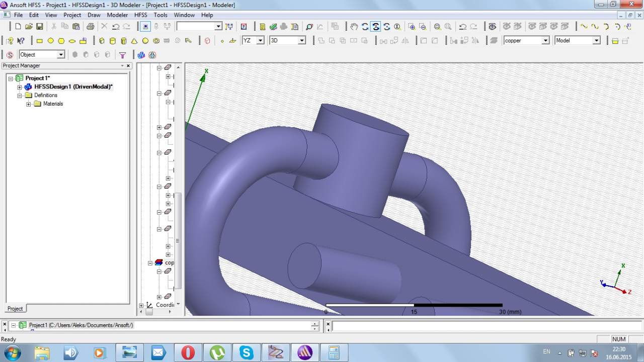The width and height of the screenshot is (644, 362).
Task: Click the Draw cylinder tool
Action: coord(113,41)
